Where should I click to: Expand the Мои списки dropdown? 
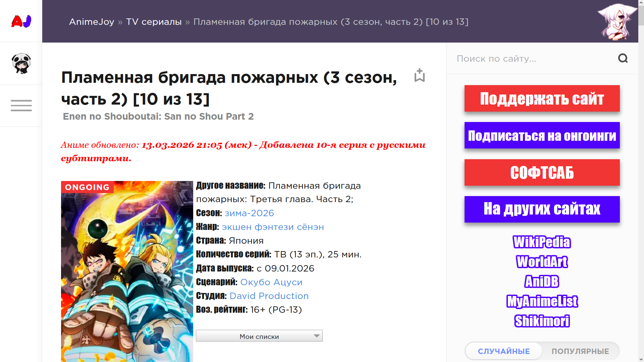tap(259, 336)
